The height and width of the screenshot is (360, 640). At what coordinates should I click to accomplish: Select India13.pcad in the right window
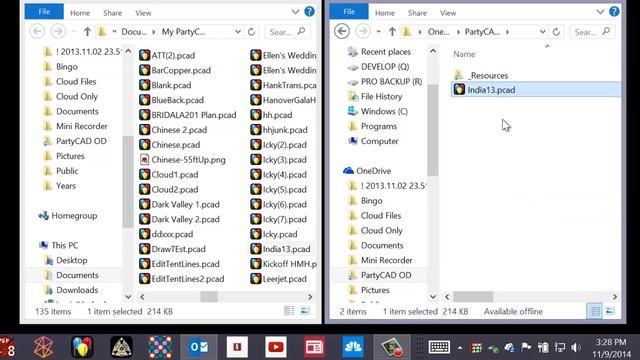[x=536, y=90]
